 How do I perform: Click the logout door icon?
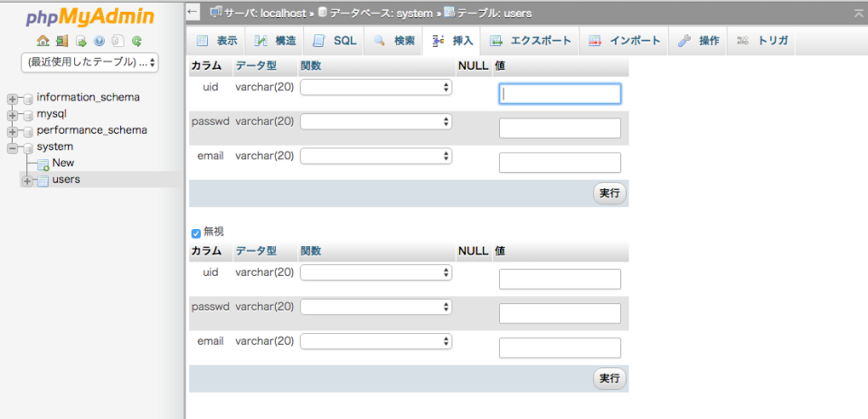click(x=61, y=41)
